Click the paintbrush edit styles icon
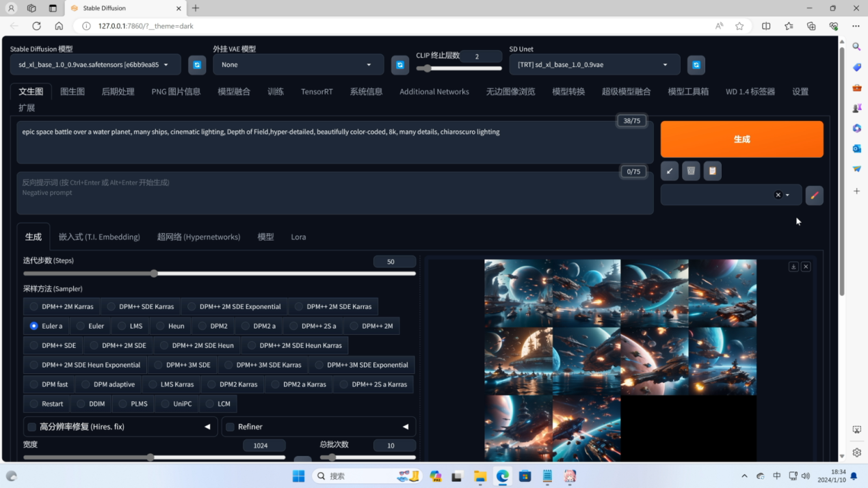This screenshot has width=868, height=488. point(814,195)
